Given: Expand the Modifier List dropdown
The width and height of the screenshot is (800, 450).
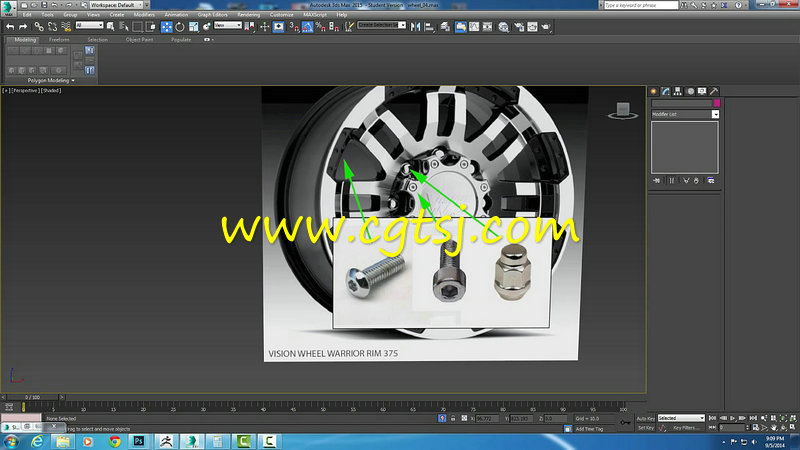Looking at the screenshot, I should pyautogui.click(x=715, y=114).
